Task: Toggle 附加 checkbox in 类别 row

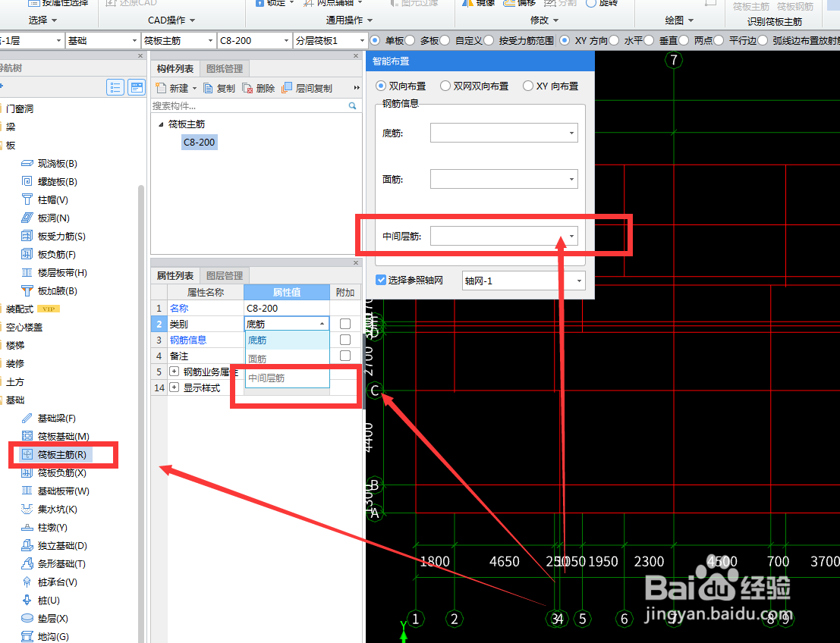Action: coord(345,324)
